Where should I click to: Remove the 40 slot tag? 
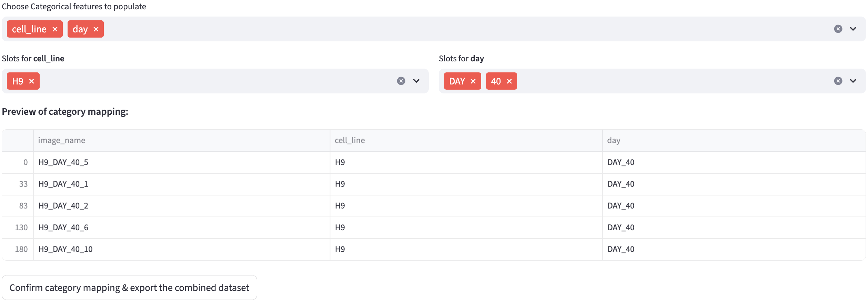pos(509,81)
